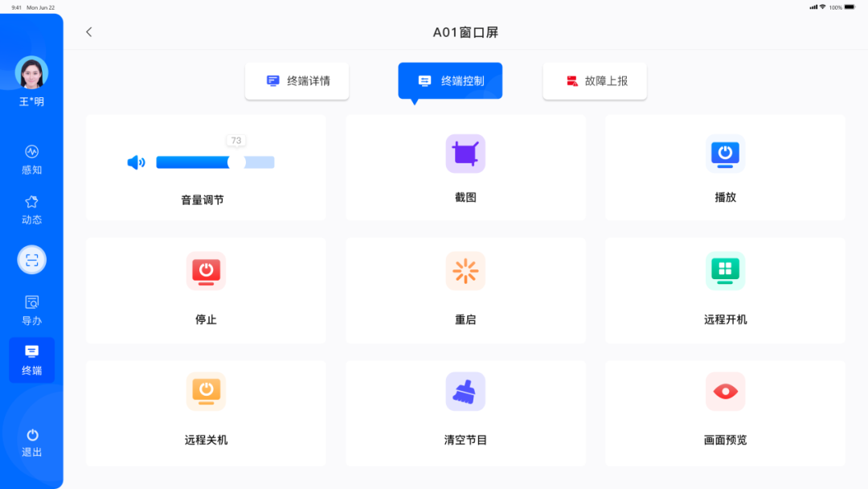Tap the broom clear programs (清空节目) icon

click(465, 392)
